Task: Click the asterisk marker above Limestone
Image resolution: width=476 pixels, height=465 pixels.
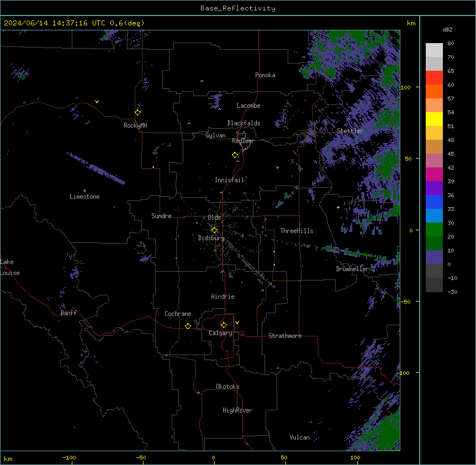Action: 84,191
